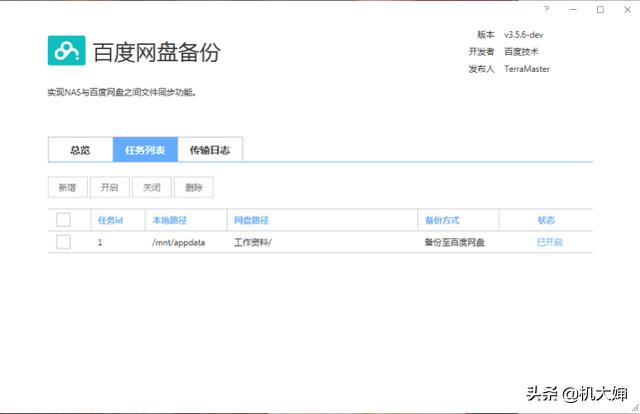Minimize the backup window
The height and width of the screenshot is (414, 640).
(x=573, y=9)
